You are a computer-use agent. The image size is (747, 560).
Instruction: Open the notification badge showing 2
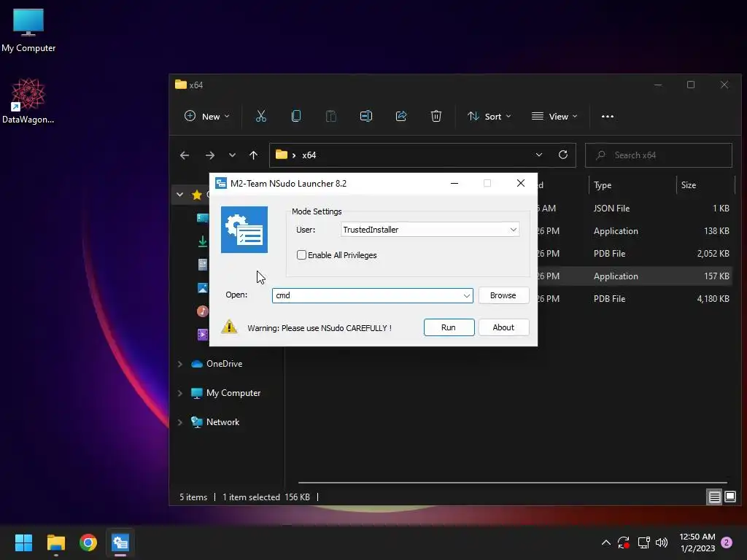click(x=727, y=542)
